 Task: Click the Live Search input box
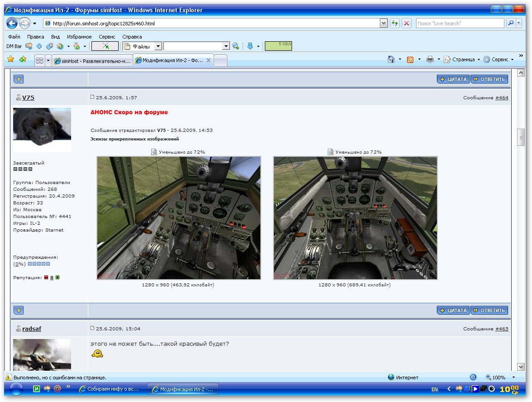point(460,24)
